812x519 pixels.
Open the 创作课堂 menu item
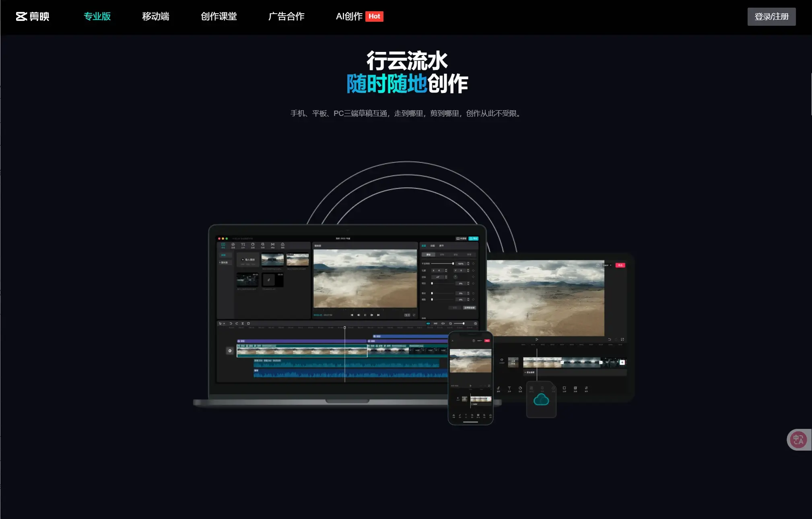[x=219, y=16]
